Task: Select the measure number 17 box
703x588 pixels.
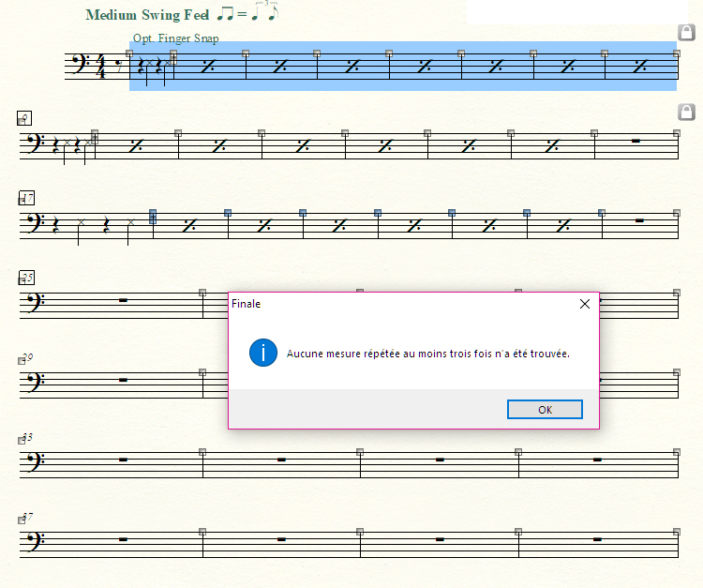Action: click(x=27, y=198)
